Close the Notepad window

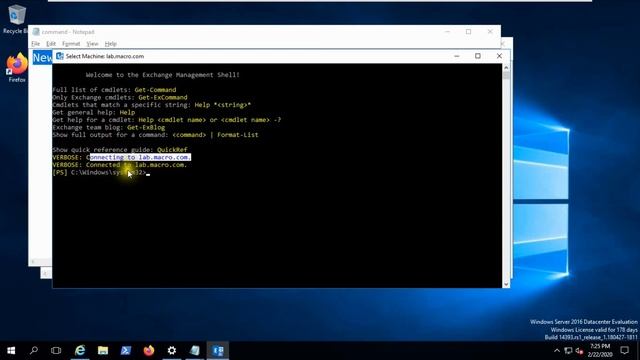pyautogui.click(x=490, y=31)
